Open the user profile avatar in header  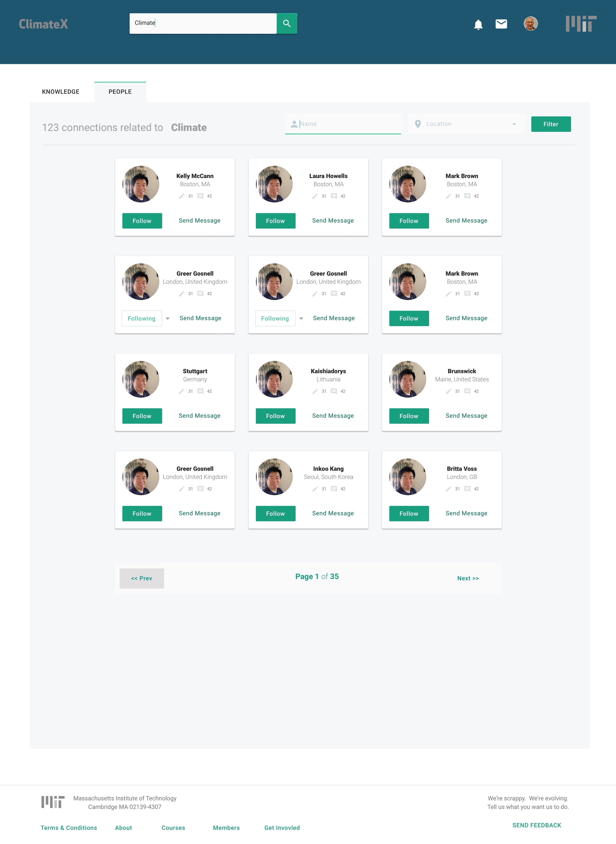(531, 24)
